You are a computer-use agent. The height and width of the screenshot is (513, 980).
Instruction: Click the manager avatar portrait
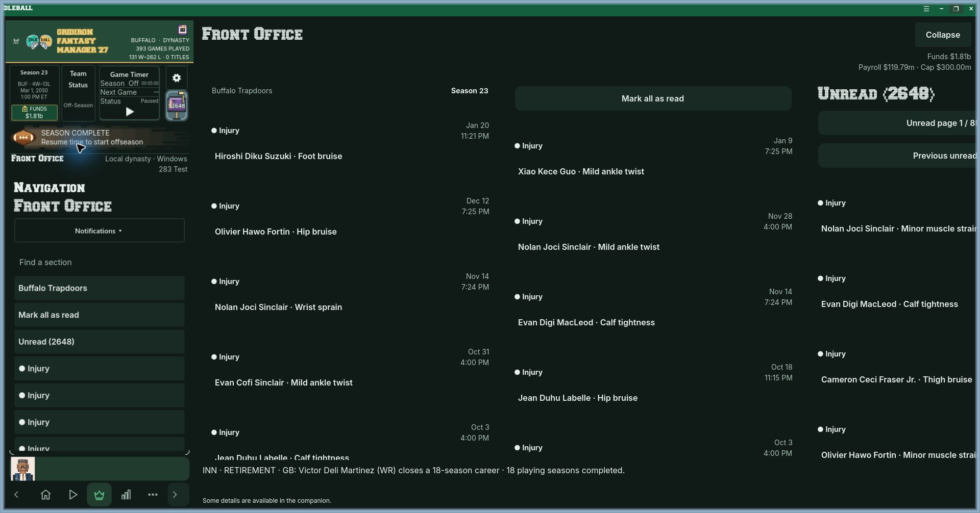pyautogui.click(x=23, y=469)
